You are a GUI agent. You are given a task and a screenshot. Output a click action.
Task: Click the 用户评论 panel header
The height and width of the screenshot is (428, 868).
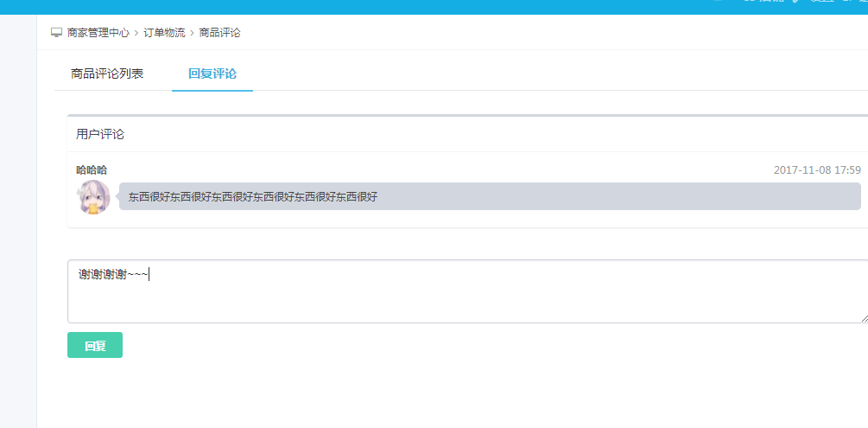100,134
